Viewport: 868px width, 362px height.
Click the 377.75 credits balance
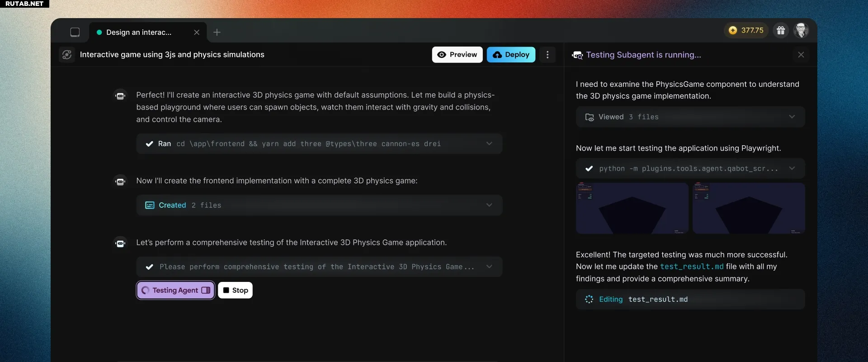(746, 30)
